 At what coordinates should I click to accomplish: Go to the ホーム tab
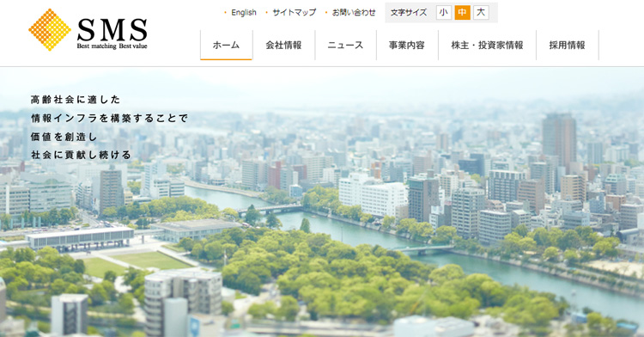pyautogui.click(x=226, y=46)
